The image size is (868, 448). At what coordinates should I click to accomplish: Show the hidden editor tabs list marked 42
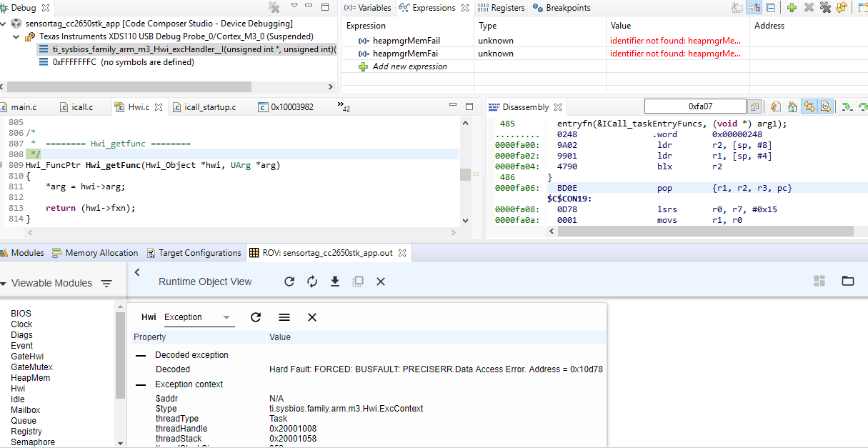coord(343,107)
